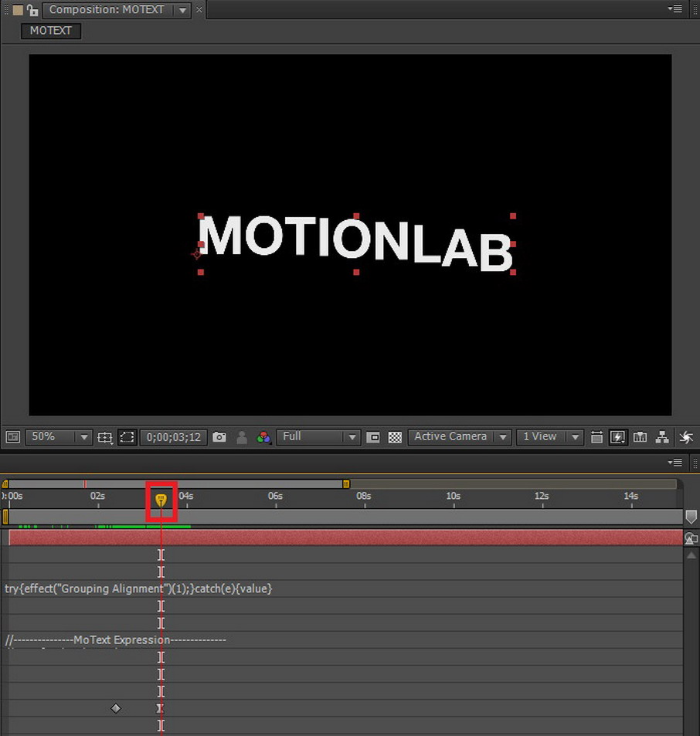
Task: Click the Always Preview This View icon
Action: 12,437
